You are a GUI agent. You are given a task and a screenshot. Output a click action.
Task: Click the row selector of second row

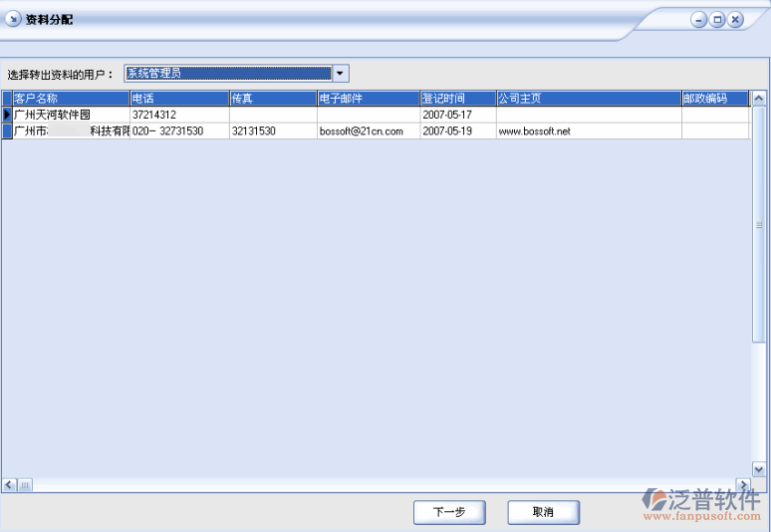coord(7,131)
